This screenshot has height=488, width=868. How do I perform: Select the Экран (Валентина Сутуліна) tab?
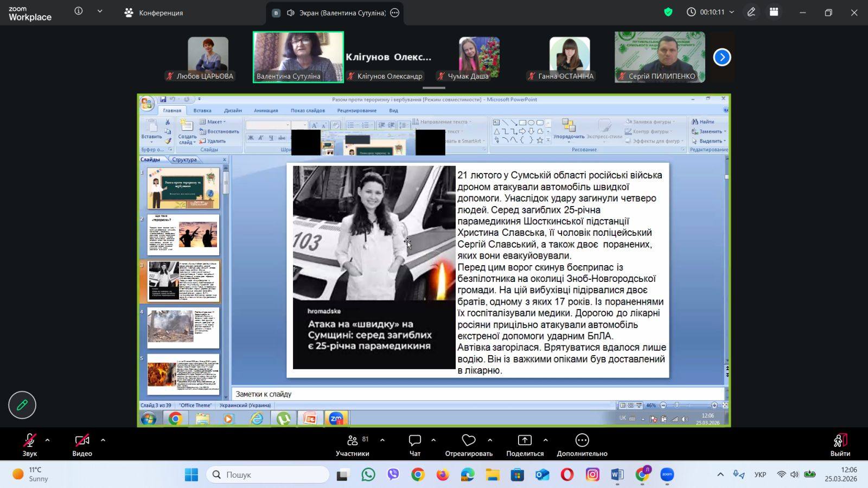[336, 12]
